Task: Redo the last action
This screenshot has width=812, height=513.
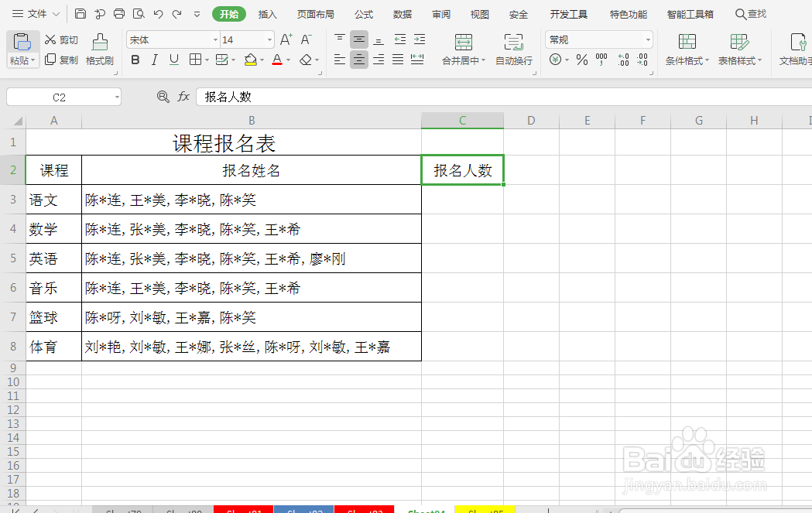Action: [177, 14]
